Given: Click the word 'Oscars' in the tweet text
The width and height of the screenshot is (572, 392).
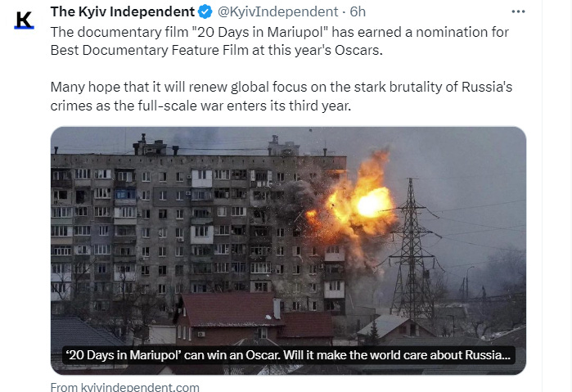Looking at the screenshot, I should click(x=358, y=51).
